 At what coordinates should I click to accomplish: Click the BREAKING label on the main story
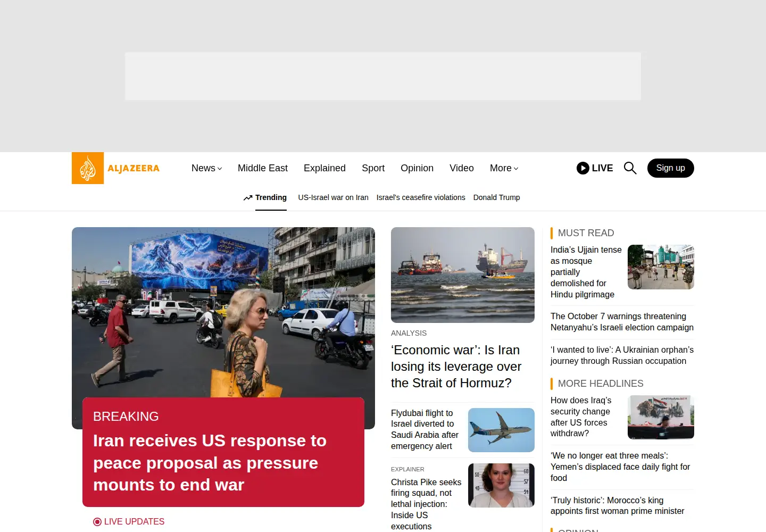(126, 416)
